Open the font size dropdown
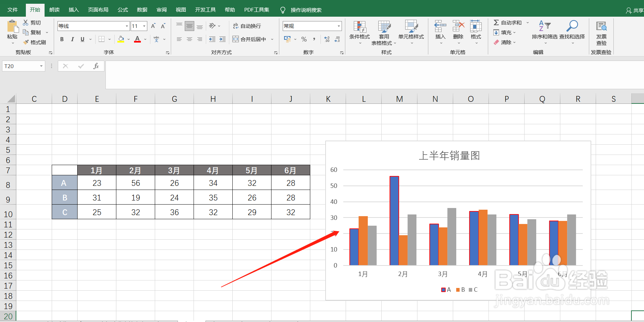 click(144, 26)
